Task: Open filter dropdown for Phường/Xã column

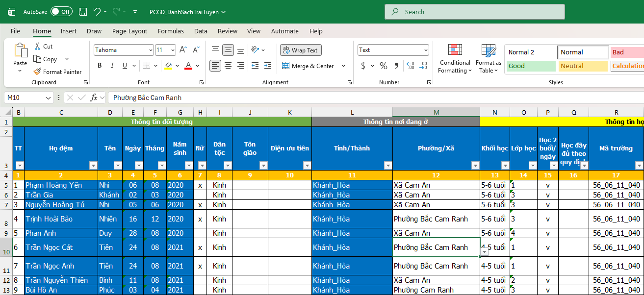Action: [x=475, y=166]
